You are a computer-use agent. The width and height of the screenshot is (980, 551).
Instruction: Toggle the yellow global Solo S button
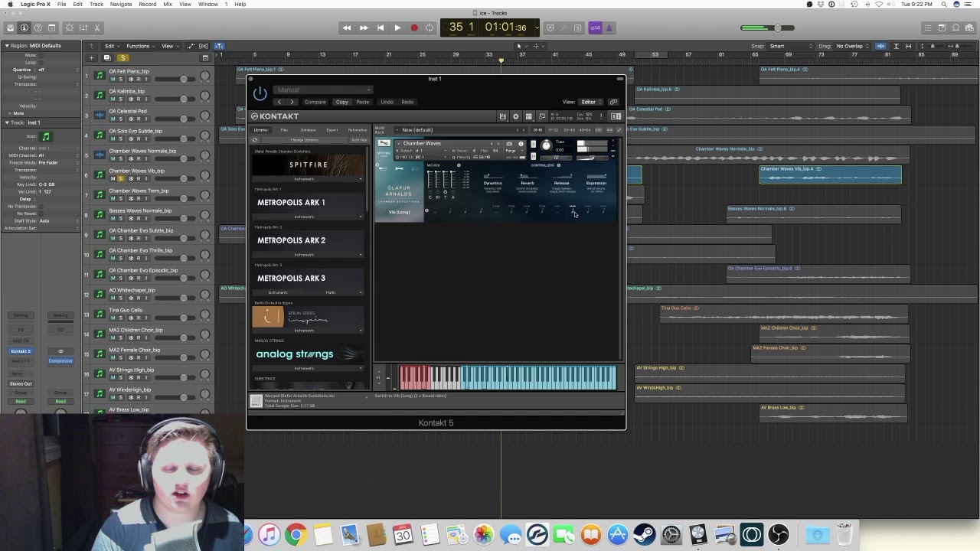point(122,58)
